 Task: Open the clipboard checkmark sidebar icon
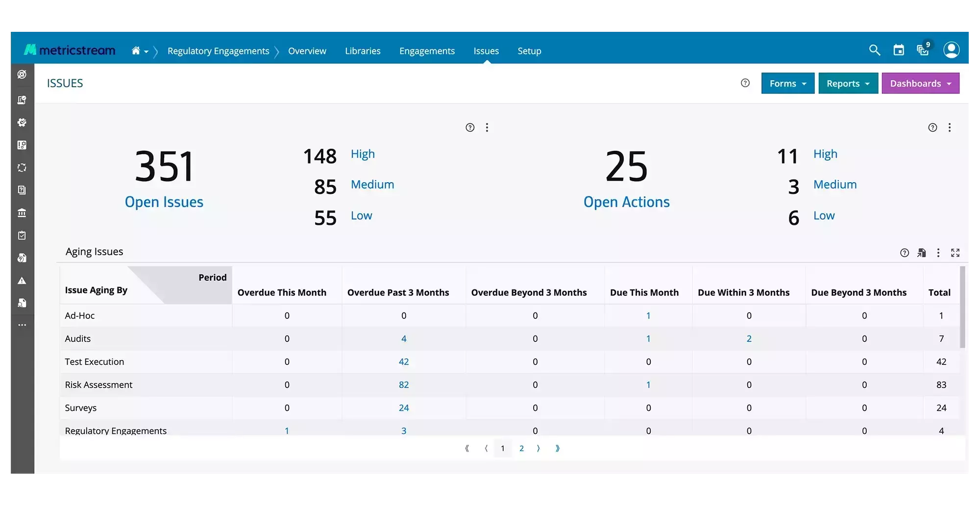22,235
